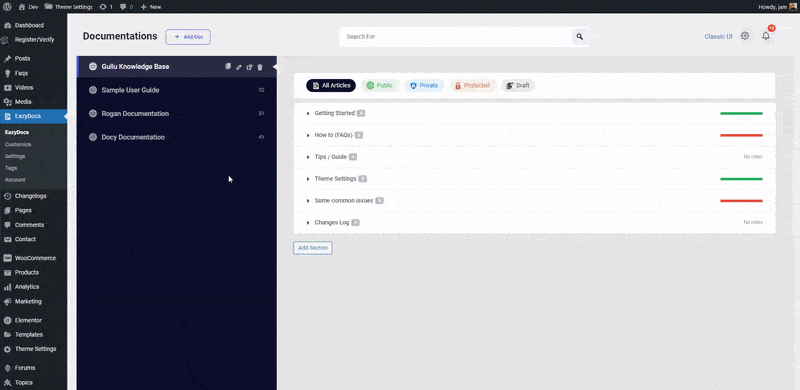This screenshot has width=800, height=390.
Task: Click the Search For input field
Action: [456, 37]
